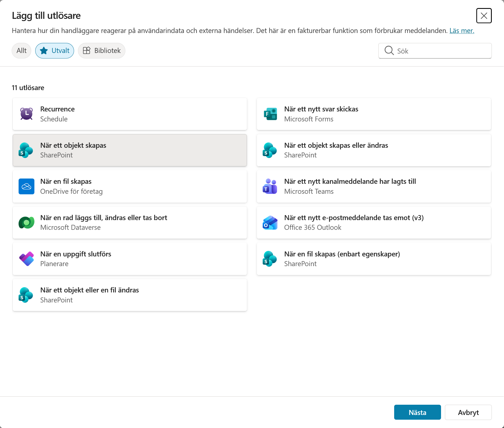Click SharePoint icon for 'skapas eller ändras'
This screenshot has height=428, width=504.
point(270,150)
